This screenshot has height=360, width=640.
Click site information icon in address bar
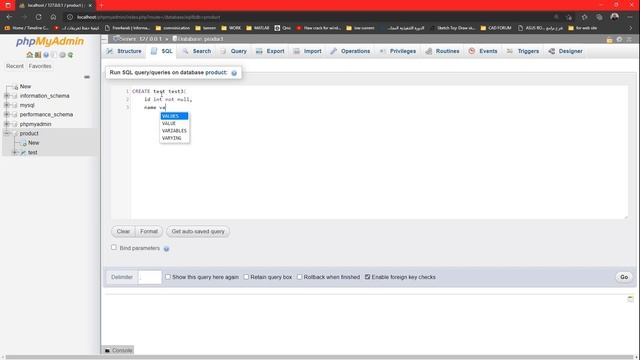click(70, 17)
